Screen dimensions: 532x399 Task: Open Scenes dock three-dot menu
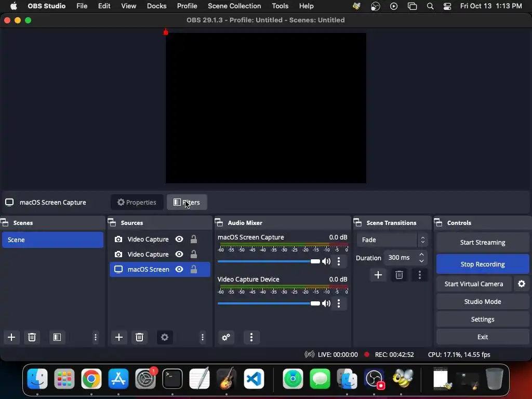click(x=96, y=337)
